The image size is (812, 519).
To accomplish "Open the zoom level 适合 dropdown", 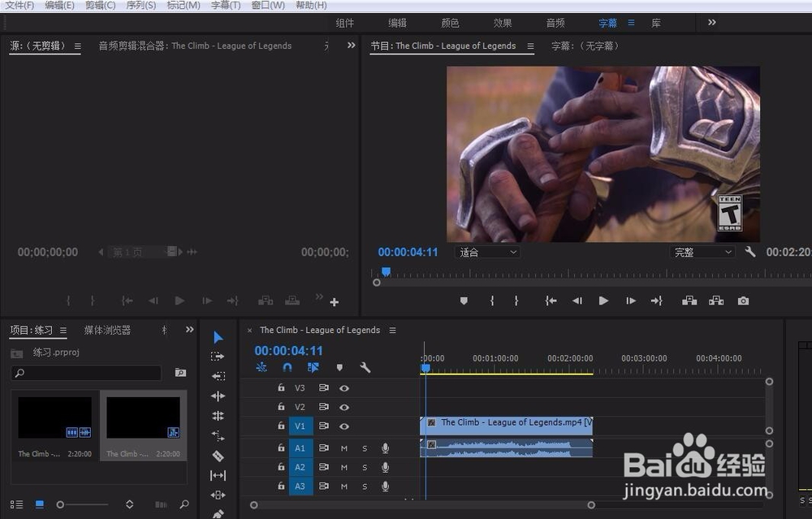I will 487,253.
